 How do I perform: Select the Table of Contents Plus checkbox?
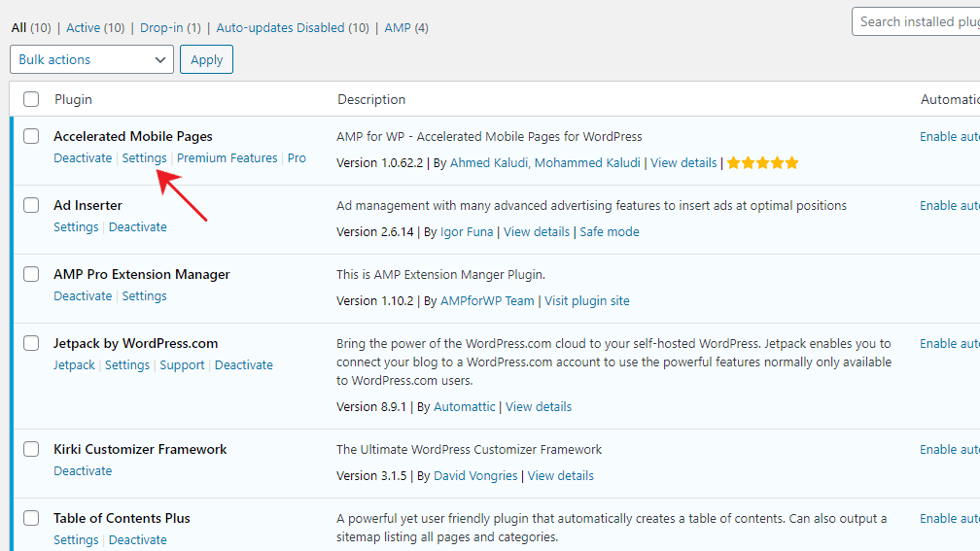coord(31,518)
